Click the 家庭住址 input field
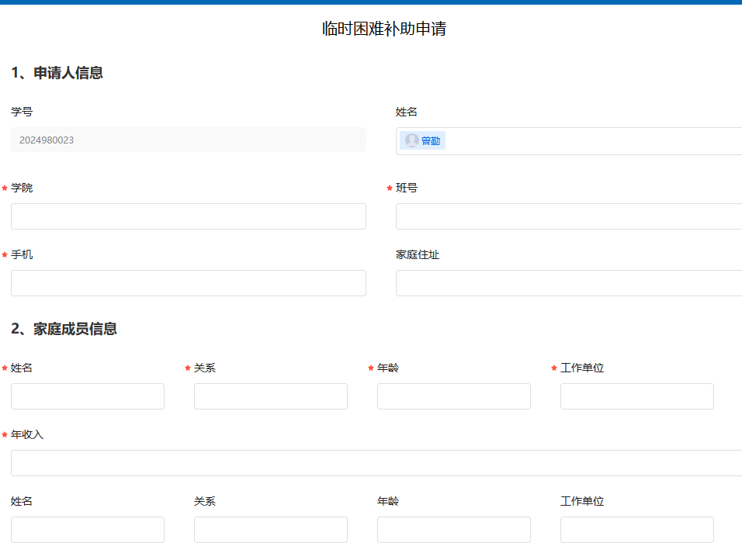Screen dimensions: 742x560 [x=569, y=283]
